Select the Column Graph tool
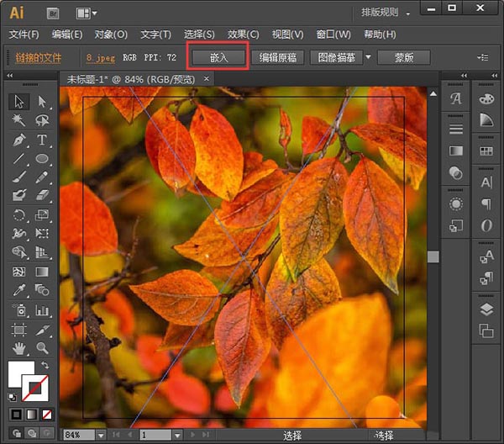Viewport: 504px width, 444px height. point(42,310)
